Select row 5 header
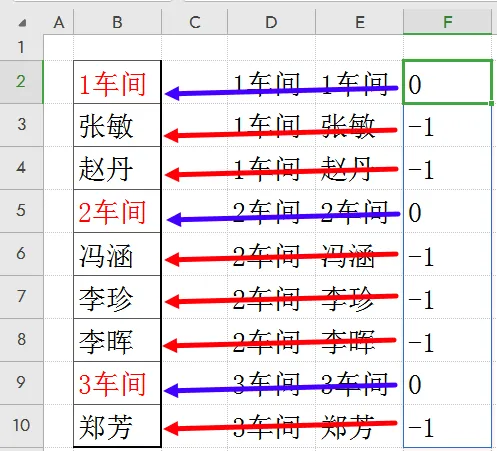 pyautogui.click(x=21, y=211)
